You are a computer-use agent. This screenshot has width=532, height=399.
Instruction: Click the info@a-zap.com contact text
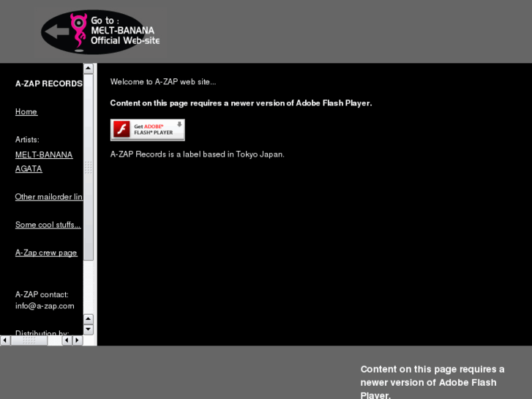(x=45, y=306)
